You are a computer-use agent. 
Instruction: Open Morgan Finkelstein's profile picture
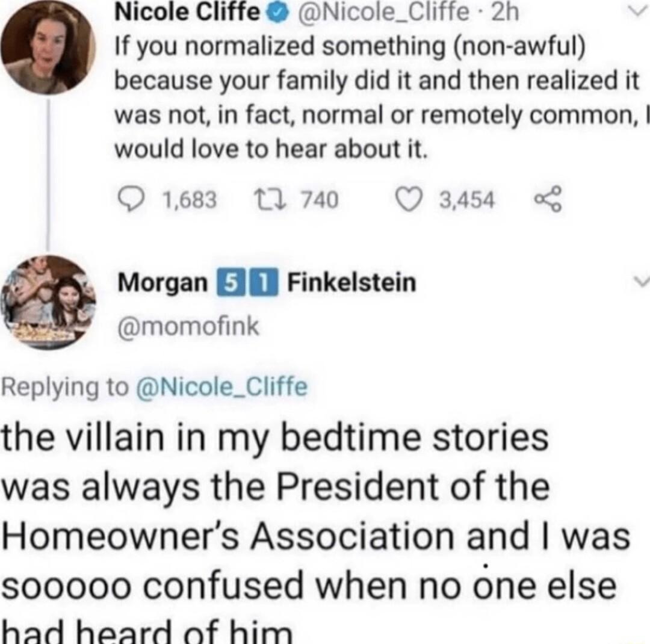click(49, 300)
